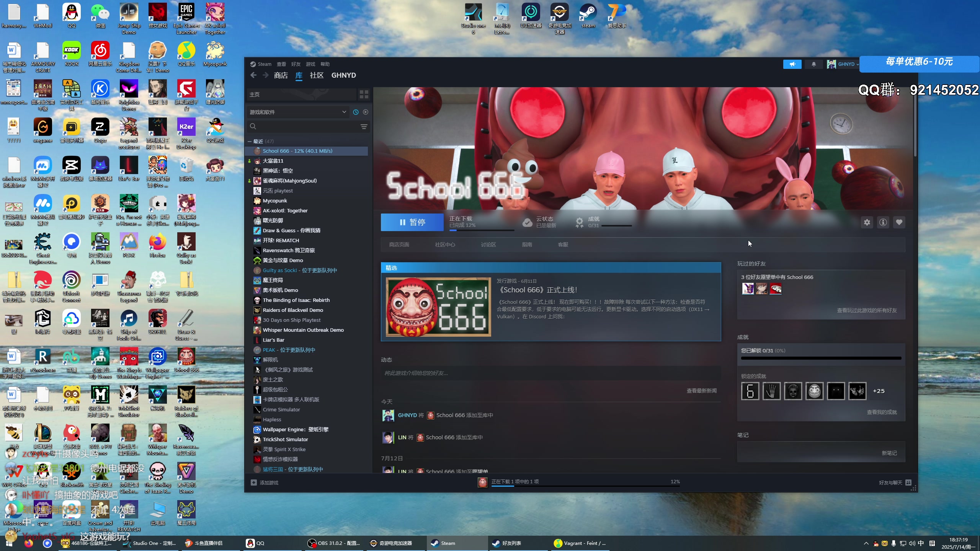Select 大富翁11 in the library list
This screenshot has height=551, width=980.
click(x=273, y=161)
